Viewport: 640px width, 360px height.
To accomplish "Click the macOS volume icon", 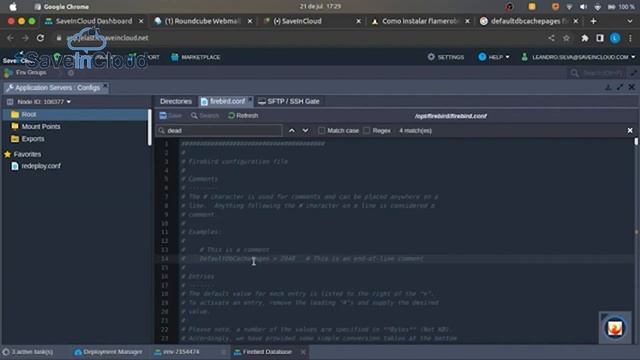I will 583,7.
